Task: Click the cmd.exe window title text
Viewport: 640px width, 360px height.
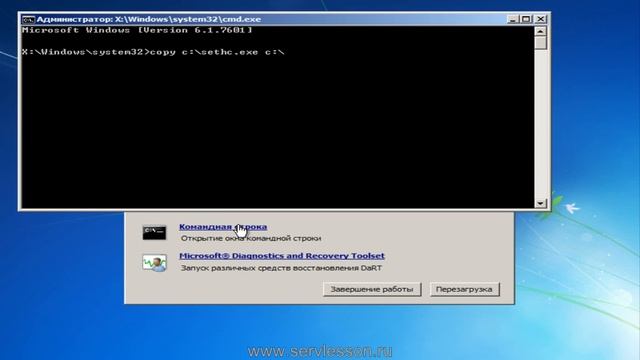Action: (x=149, y=19)
